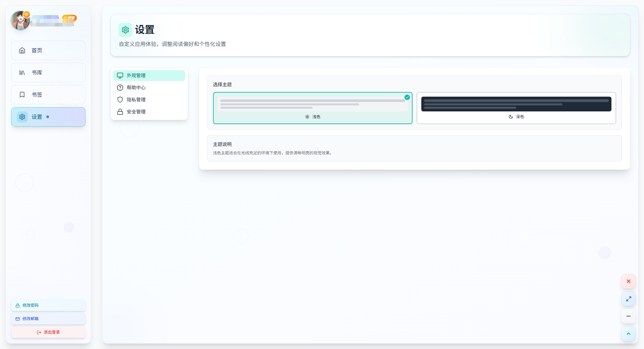644x349 pixels.
Task: Click the 选择主题 heading text
Action: click(222, 85)
